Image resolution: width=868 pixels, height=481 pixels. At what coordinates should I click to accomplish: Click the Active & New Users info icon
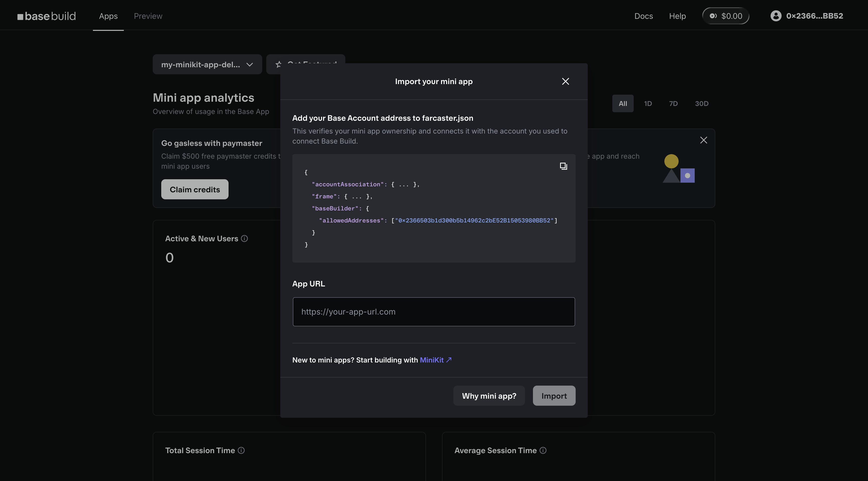click(245, 238)
